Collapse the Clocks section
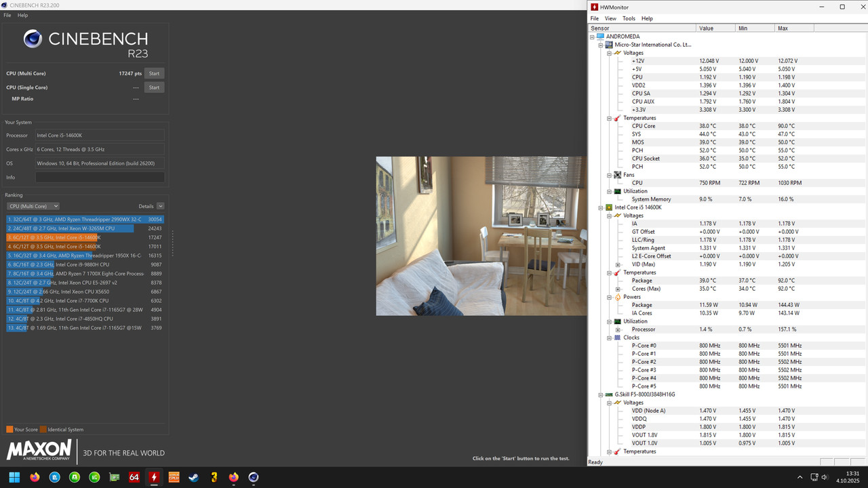 point(609,338)
